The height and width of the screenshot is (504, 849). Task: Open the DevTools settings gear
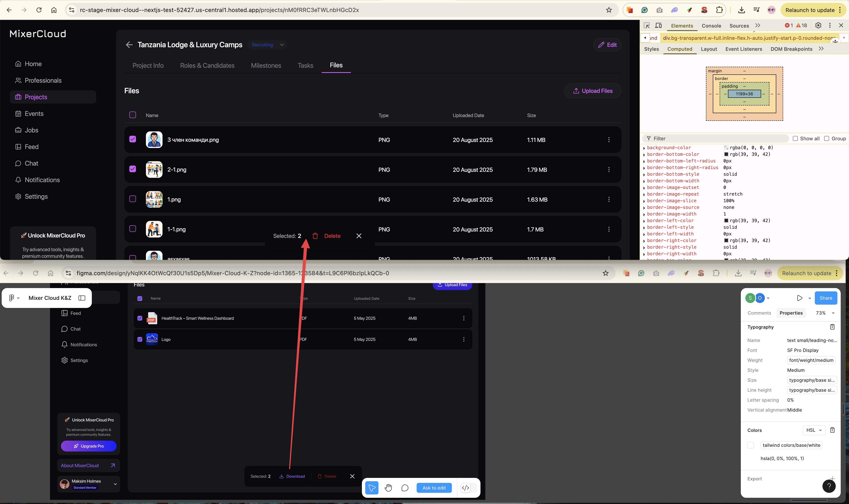tap(818, 25)
